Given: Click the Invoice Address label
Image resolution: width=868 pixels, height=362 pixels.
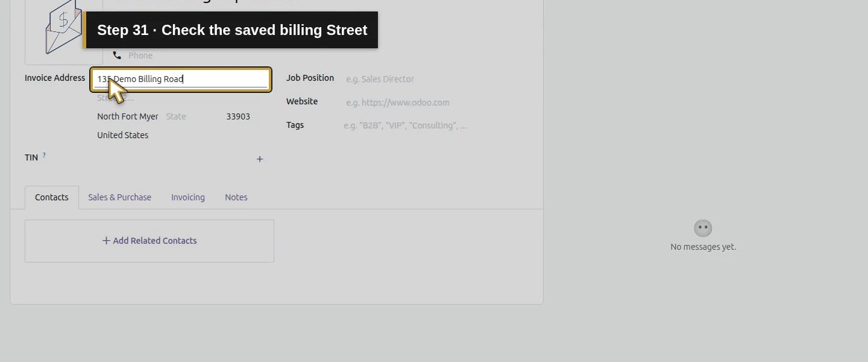Looking at the screenshot, I should (55, 78).
